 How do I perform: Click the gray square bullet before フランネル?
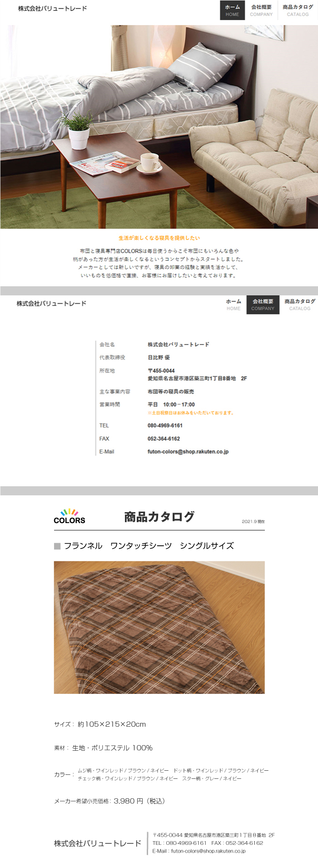pos(57,546)
